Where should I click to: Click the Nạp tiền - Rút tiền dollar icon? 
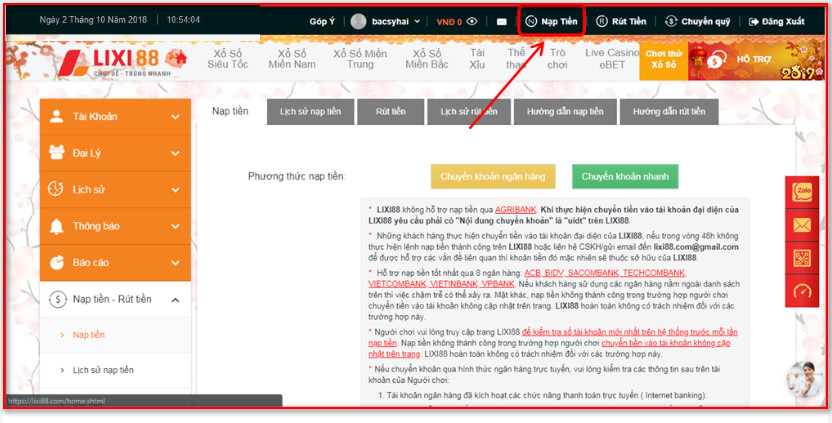[57, 299]
